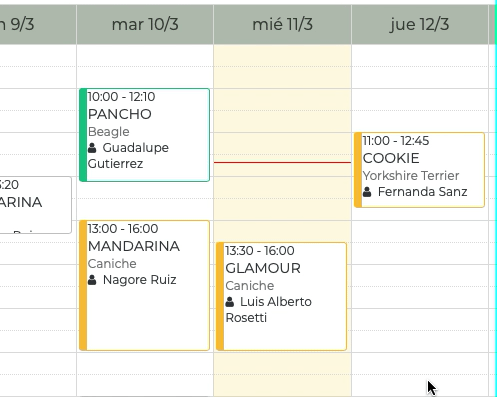Open the COOKIE Yorkshire Terrier appointment
497x397 pixels.
tap(419, 170)
